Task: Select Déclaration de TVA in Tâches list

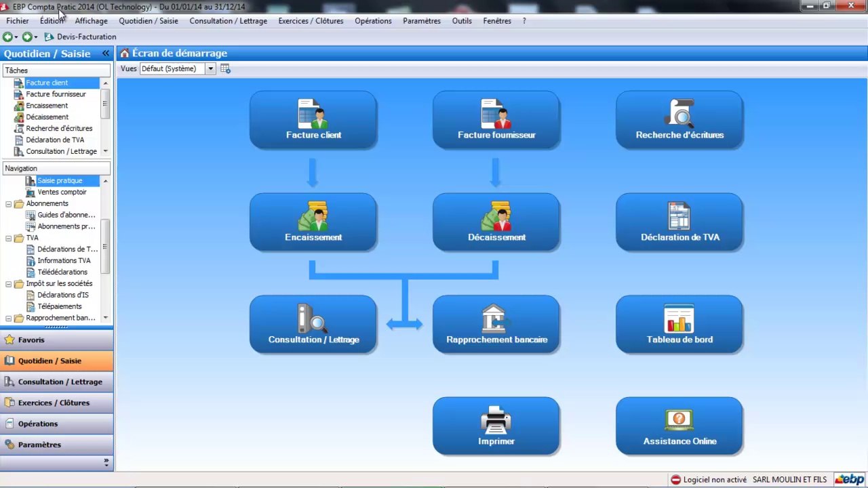Action: point(55,140)
